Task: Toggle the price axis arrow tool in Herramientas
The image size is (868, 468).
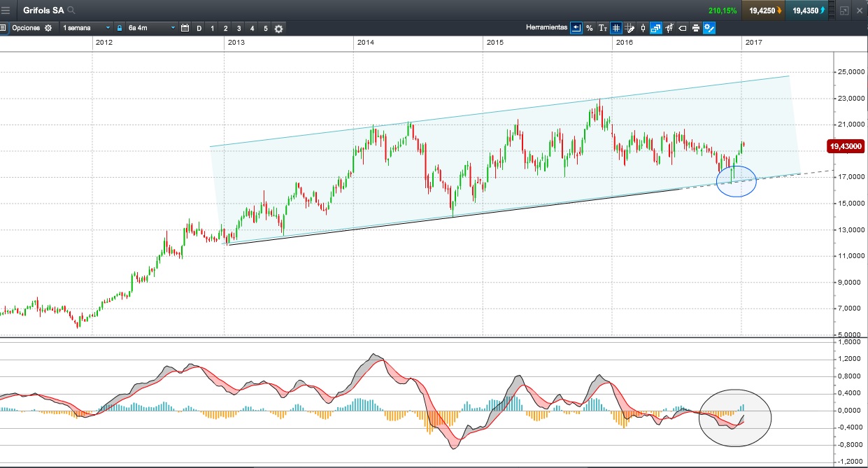Action: coord(576,28)
